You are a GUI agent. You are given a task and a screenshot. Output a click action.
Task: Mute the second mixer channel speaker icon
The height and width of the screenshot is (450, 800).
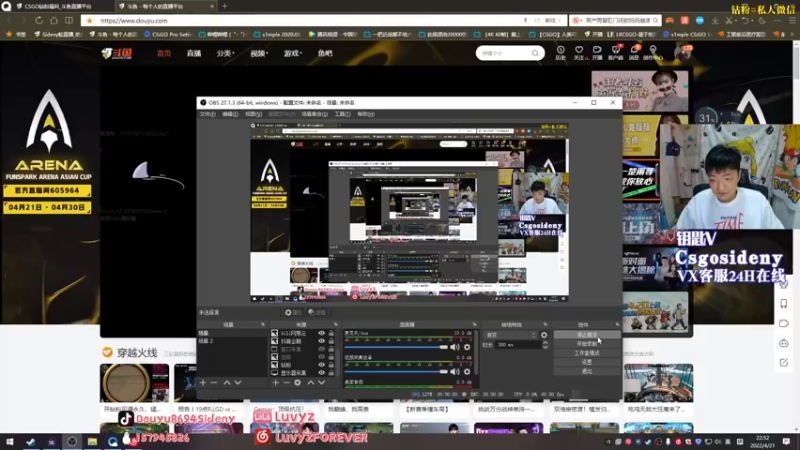click(455, 371)
